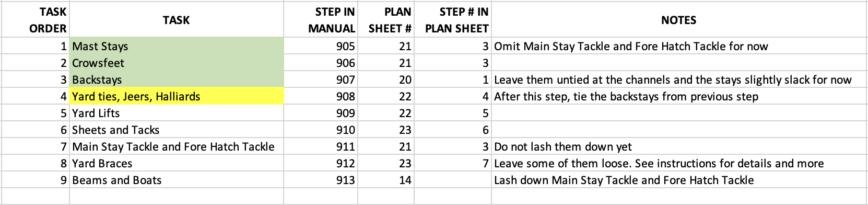The width and height of the screenshot is (868, 205).
Task: Click plan sheet cell with value 14
Action: (386, 180)
